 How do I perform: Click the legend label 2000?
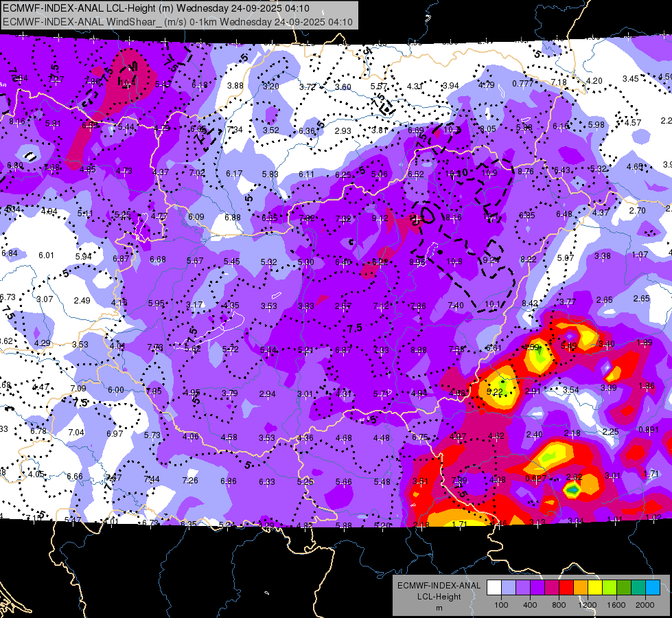(645, 605)
